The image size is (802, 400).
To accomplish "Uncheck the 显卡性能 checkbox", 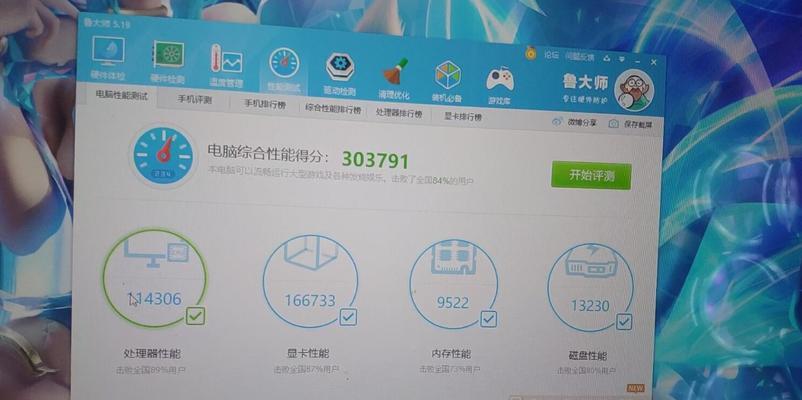I will coord(348,317).
